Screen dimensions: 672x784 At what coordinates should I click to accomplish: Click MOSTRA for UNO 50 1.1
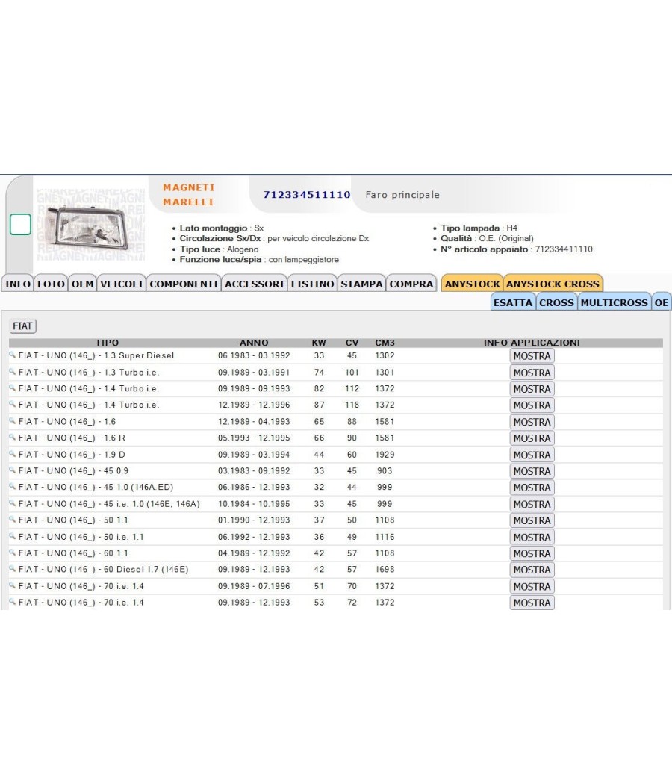532,520
